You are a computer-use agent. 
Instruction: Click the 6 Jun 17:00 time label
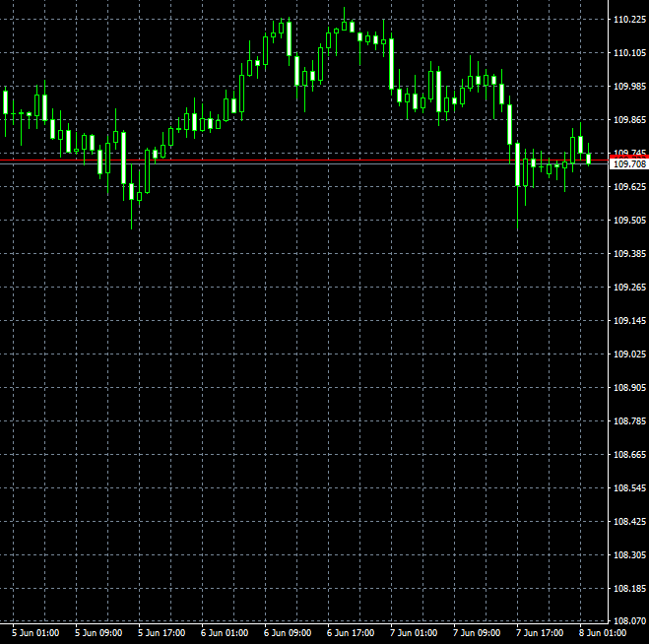pos(351,633)
